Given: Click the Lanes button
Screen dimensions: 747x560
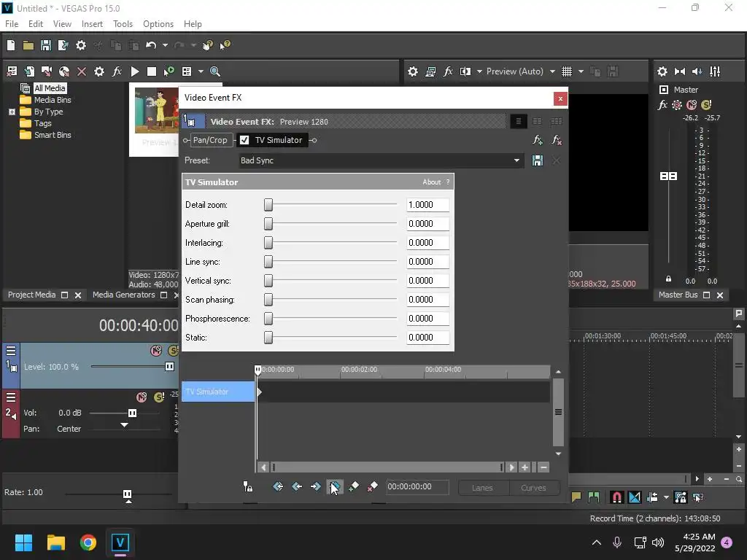Looking at the screenshot, I should point(483,488).
